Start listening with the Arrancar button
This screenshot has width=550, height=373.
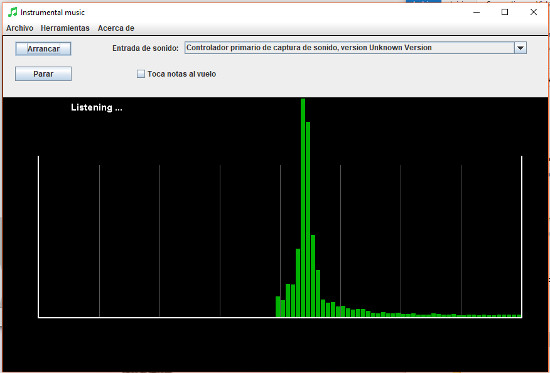pyautogui.click(x=43, y=49)
